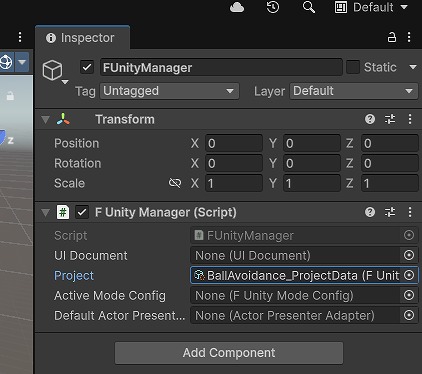
Task: Open object picker for Script field
Action: [409, 235]
